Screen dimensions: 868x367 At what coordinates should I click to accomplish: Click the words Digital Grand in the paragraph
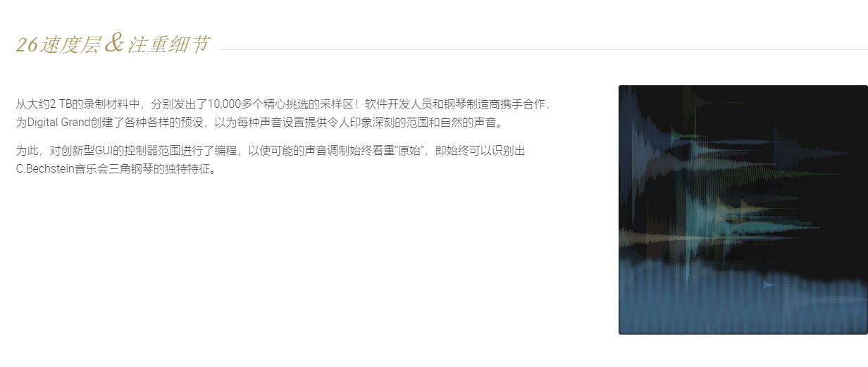59,123
